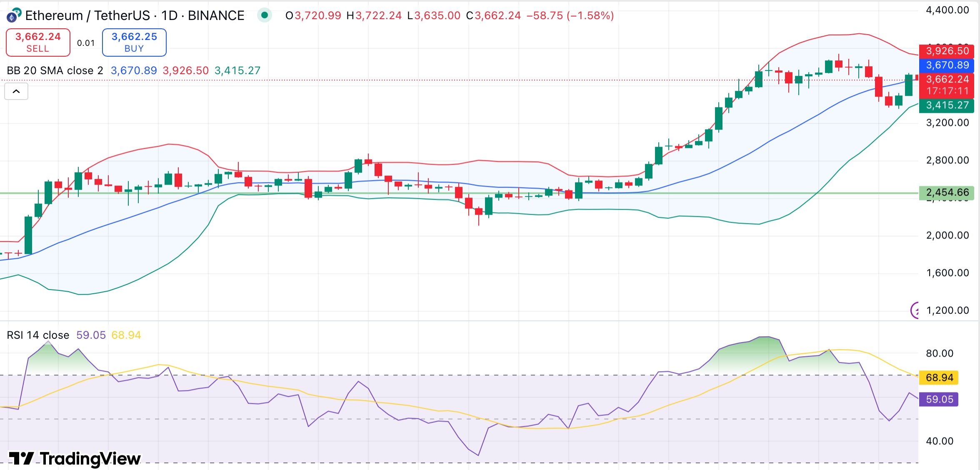Screen dimensions: 980x470
Task: Click the change value −58.75 (−1.58%)
Action: coord(570,15)
